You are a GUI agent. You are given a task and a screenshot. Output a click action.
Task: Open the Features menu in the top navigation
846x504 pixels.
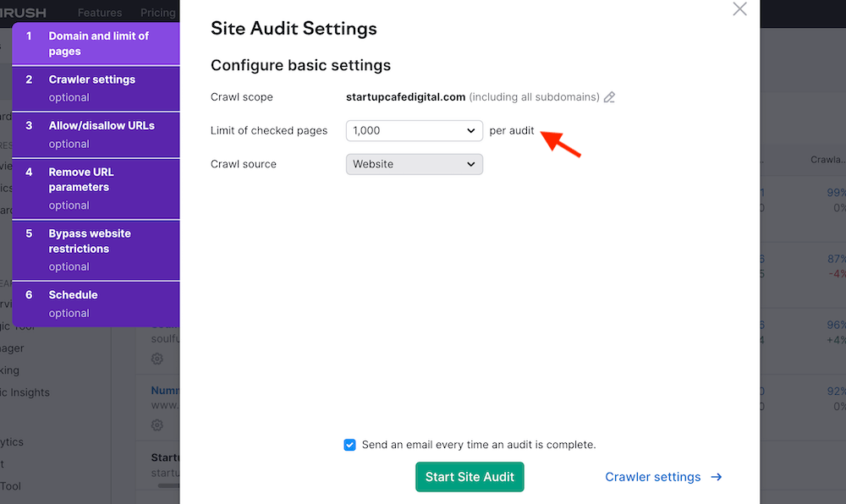pos(100,13)
